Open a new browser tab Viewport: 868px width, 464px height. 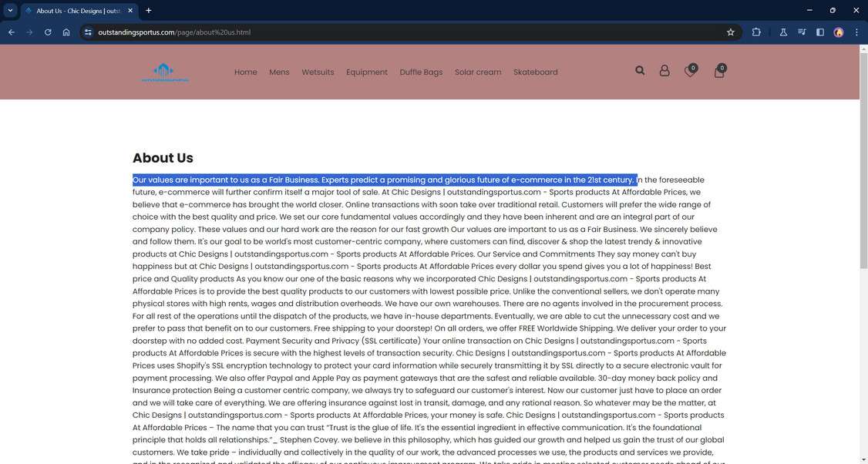(148, 11)
